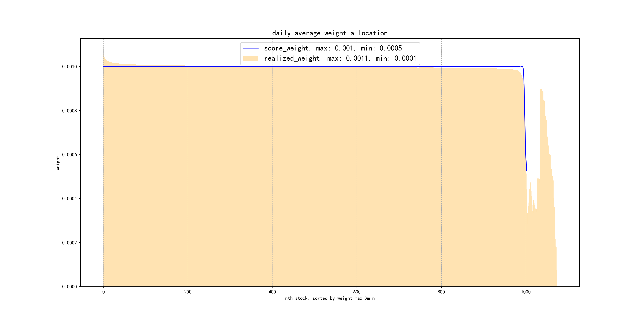Viewport: 644px width, 322px height.
Task: Click the 0.0010 y-axis tick label
Action: point(70,67)
